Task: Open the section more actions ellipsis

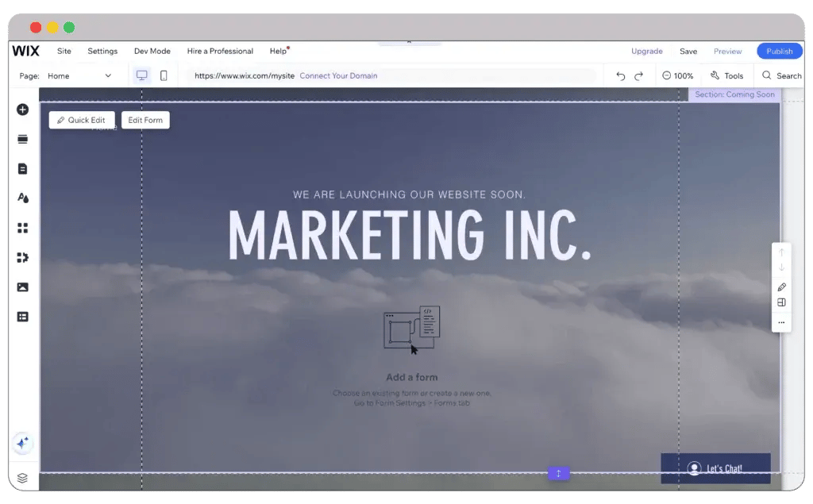Action: click(x=781, y=323)
